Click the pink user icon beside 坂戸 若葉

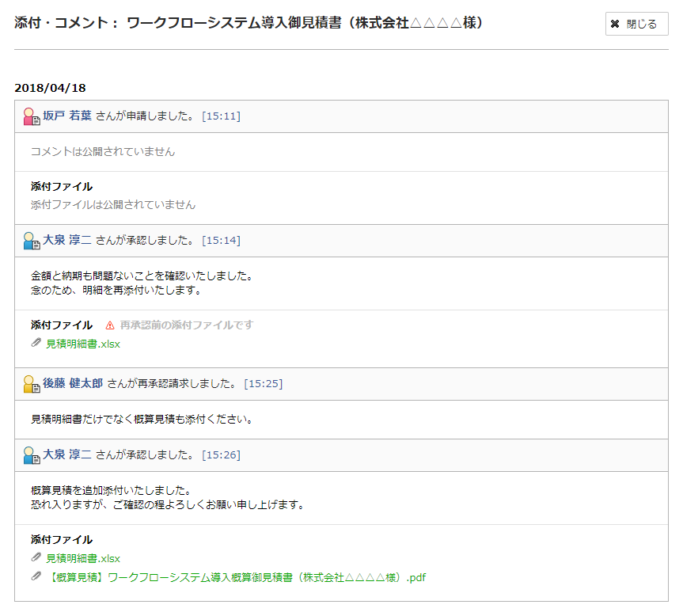(x=32, y=116)
